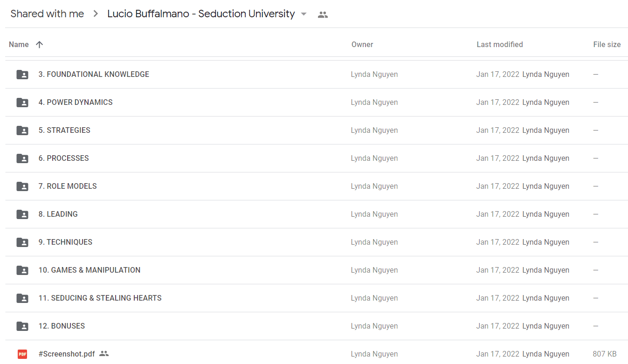Viewport: 628px width, 364px height.
Task: Select the 7. ROLE MODELS folder icon
Action: tap(22, 186)
